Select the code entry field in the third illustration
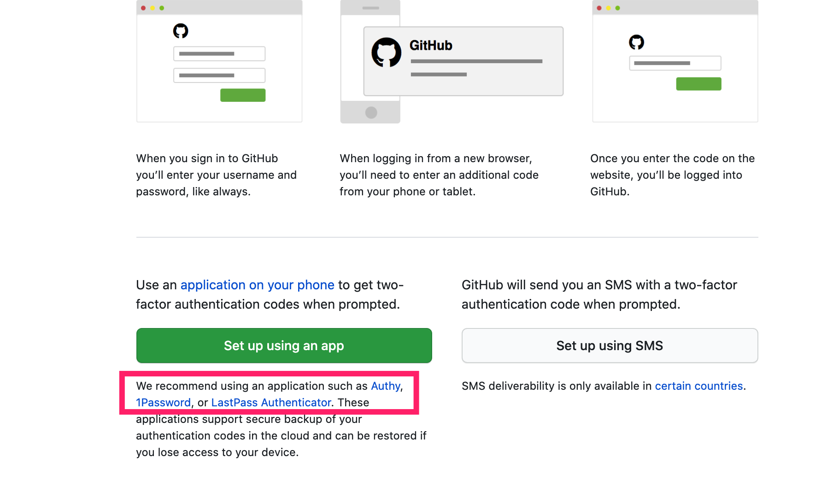Screen dimensions: 833x504 coord(675,63)
